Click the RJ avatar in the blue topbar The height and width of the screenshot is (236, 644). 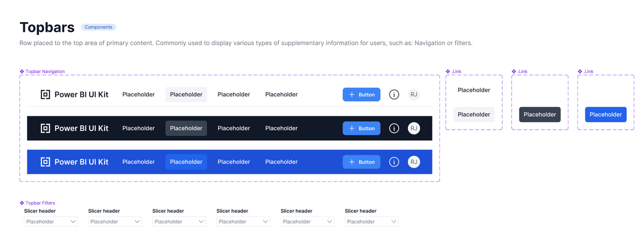point(414,162)
